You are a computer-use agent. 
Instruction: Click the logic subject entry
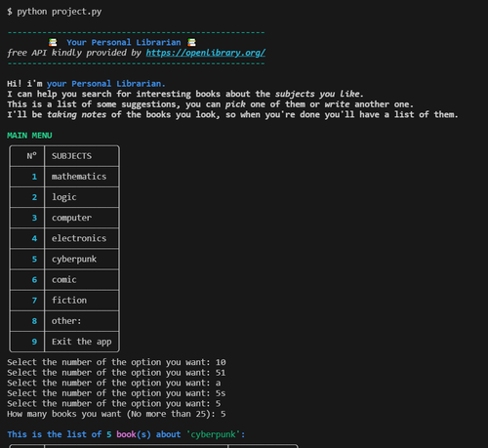[x=64, y=197]
